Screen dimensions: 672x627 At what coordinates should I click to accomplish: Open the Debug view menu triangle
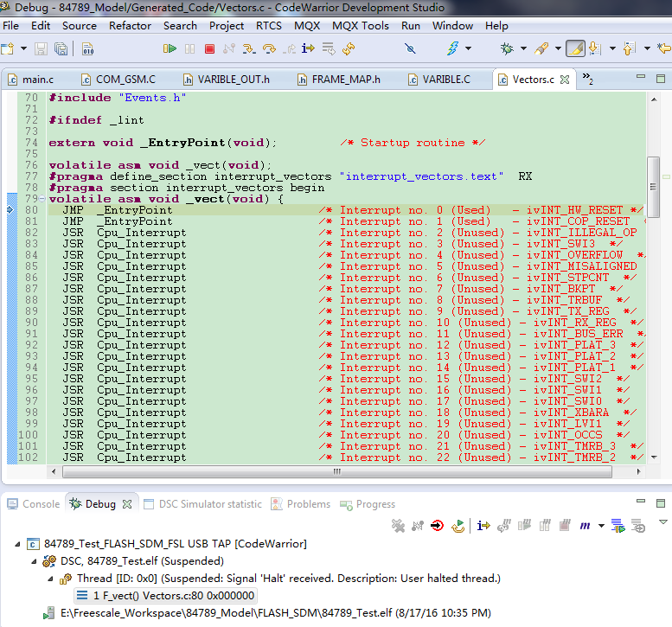tap(663, 522)
